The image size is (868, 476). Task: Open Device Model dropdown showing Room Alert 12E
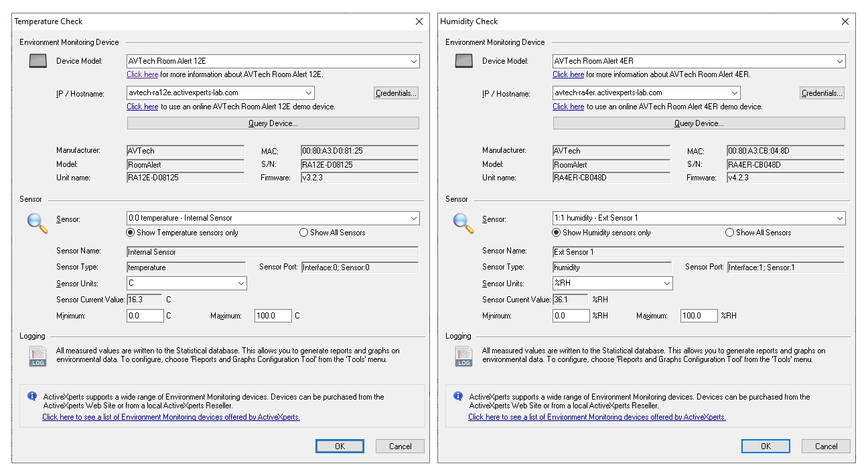(x=273, y=61)
